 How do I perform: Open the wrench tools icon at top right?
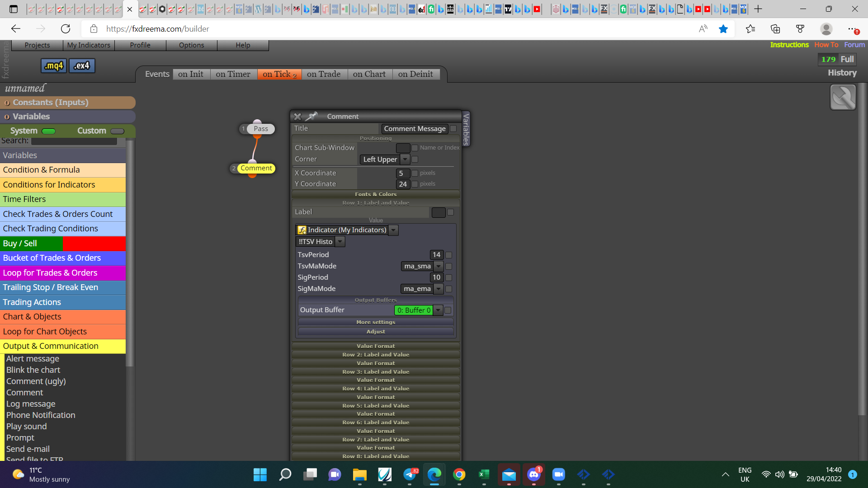(x=843, y=97)
